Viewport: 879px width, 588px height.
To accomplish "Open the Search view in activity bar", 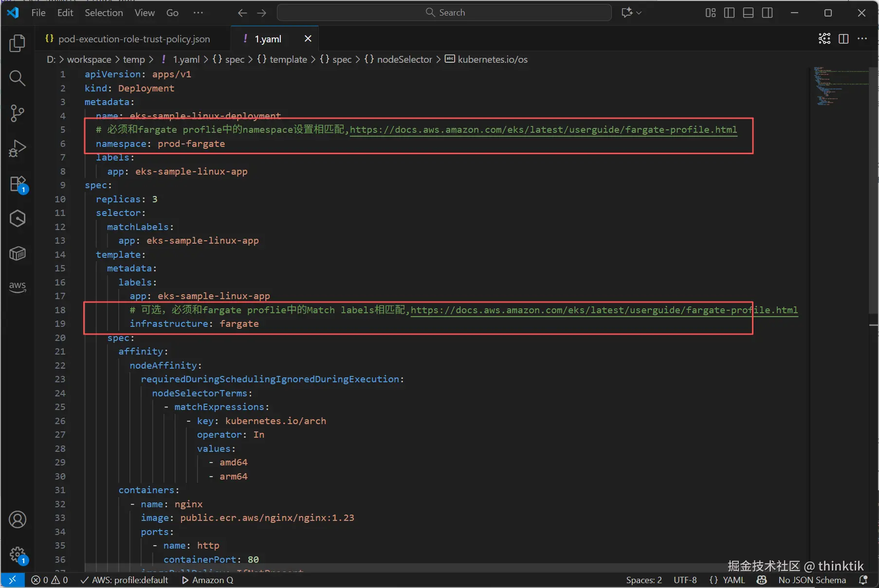I will (x=18, y=78).
